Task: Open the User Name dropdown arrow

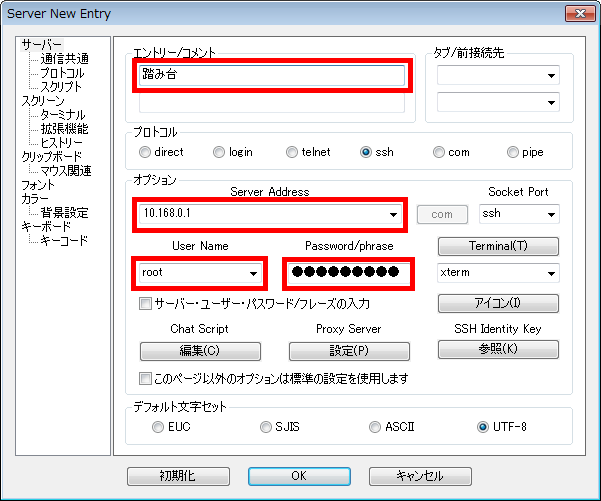Action: coord(253,273)
